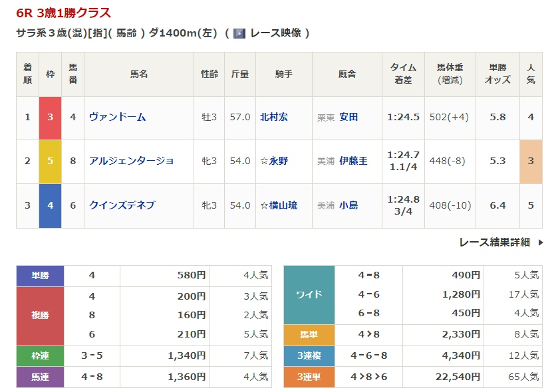Click the red frame 3 color cell
Viewport: 560px width, 392px height.
[50, 117]
